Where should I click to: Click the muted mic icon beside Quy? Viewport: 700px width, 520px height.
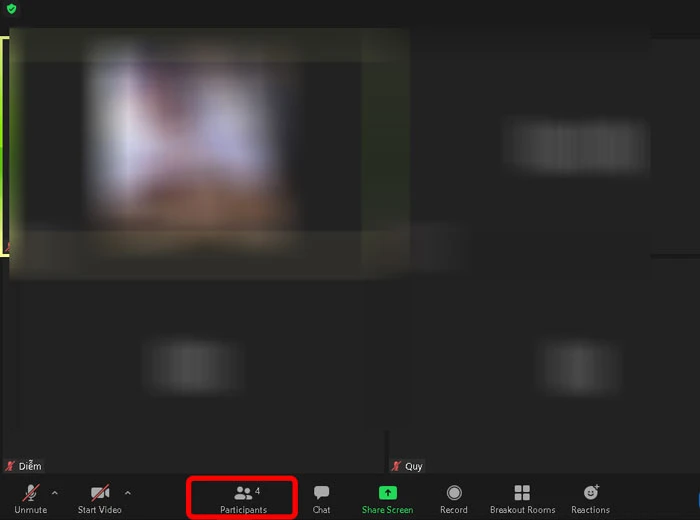(396, 466)
